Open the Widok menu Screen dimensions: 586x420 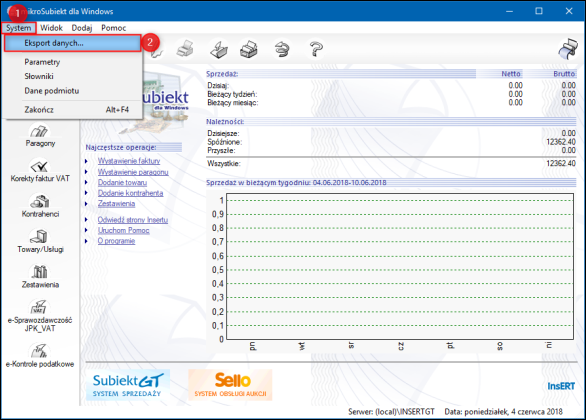click(x=51, y=28)
